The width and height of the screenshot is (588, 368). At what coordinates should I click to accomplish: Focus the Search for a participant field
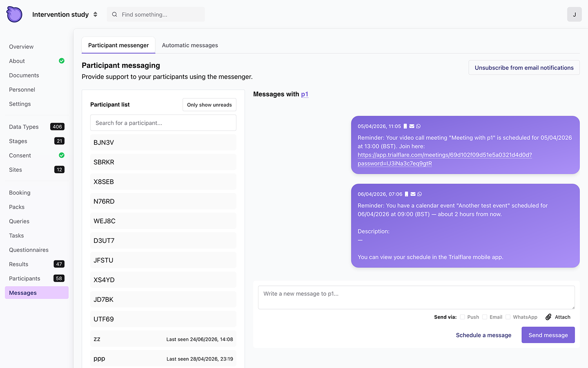163,123
